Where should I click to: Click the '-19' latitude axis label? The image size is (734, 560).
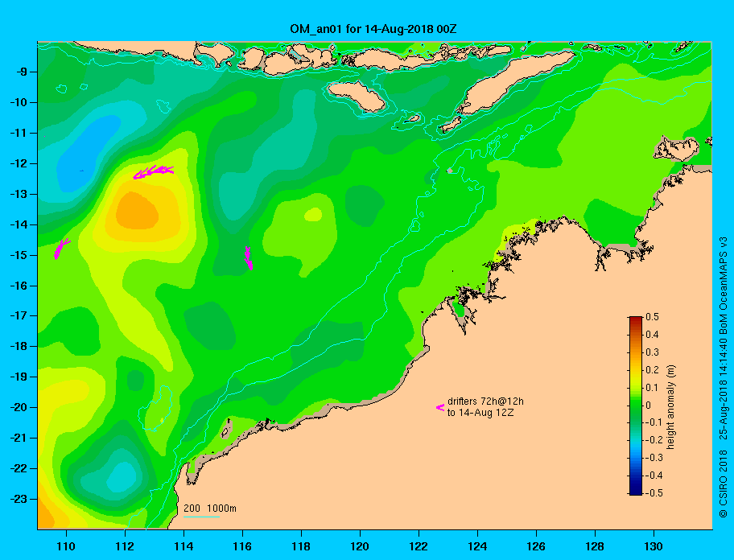coord(19,377)
